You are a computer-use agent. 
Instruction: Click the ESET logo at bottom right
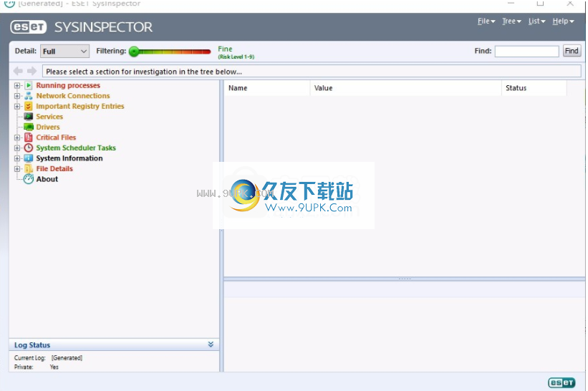point(562,382)
